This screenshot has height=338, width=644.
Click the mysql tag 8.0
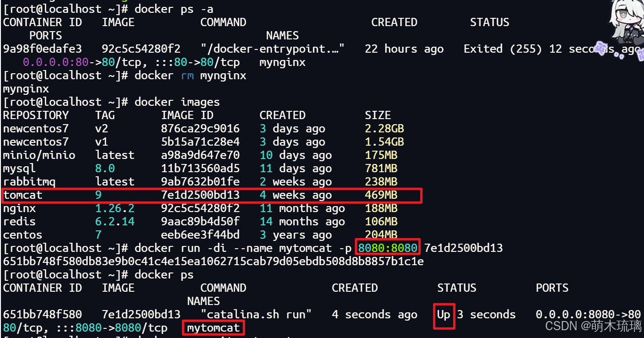pos(105,169)
